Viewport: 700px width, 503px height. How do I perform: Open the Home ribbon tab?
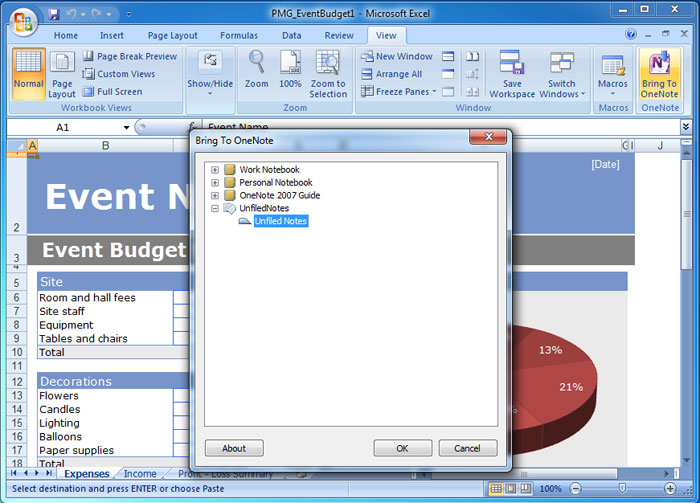point(66,35)
